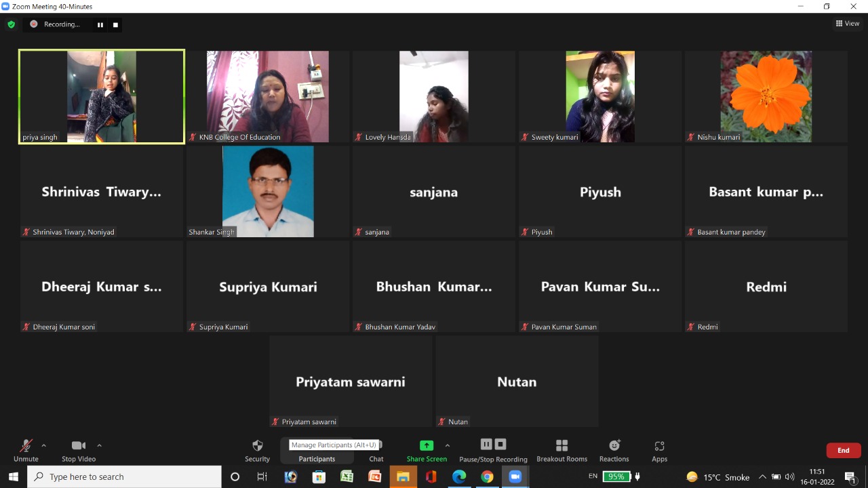868x488 pixels.
Task: Stop recording using top-left stop icon
Action: point(115,24)
